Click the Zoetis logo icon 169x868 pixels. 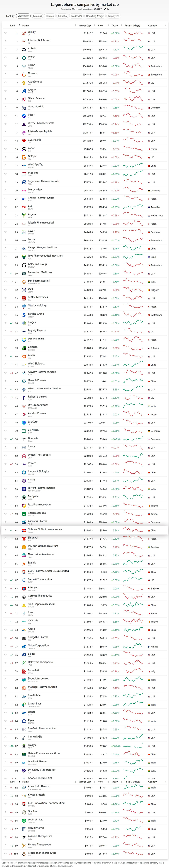pos(24,357)
